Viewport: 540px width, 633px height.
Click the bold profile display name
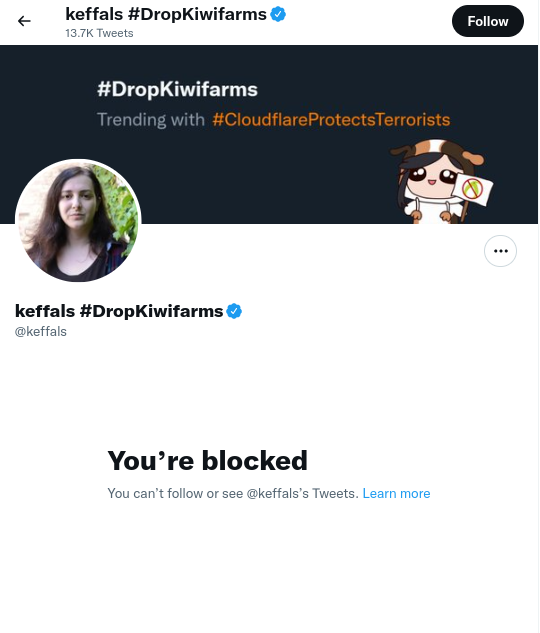pyautogui.click(x=119, y=311)
